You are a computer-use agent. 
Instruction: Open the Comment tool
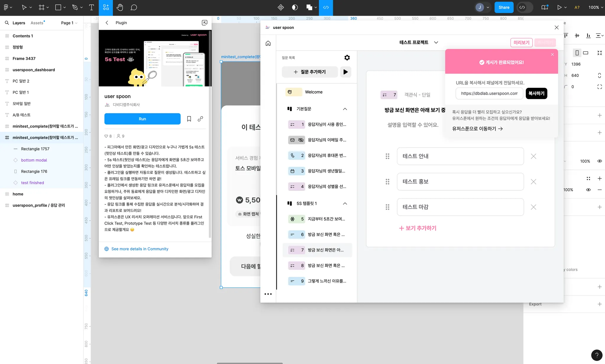click(x=134, y=7)
